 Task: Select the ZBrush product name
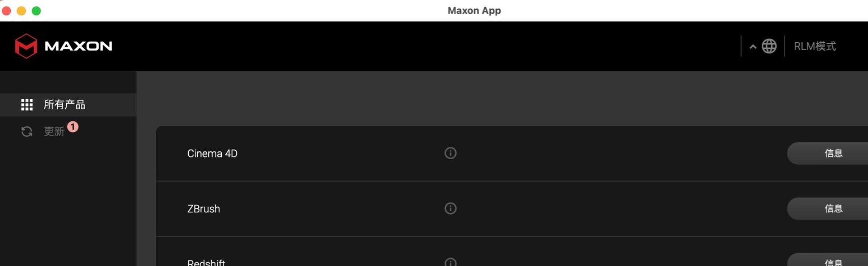pyautogui.click(x=204, y=209)
